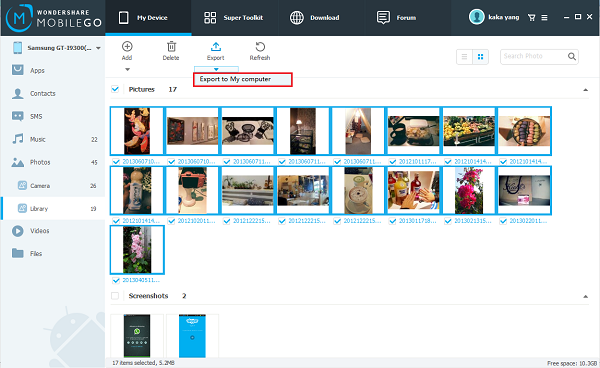Select the latte cup thumbnail

click(358, 191)
